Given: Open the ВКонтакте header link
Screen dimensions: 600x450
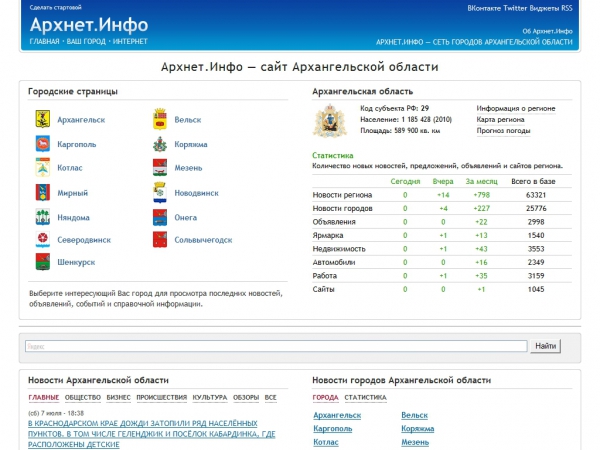Looking at the screenshot, I should (x=484, y=8).
